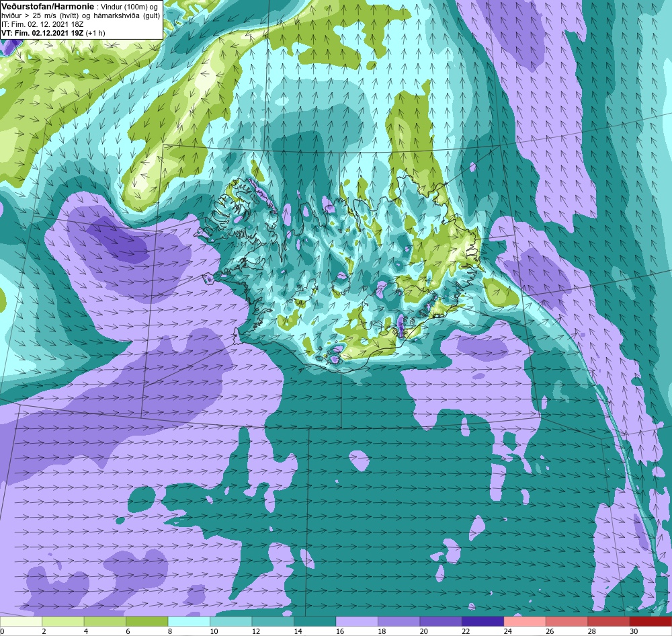The image size is (672, 636).
Task: Click the pale yellow 0–2 m/s legend swatch
Action: click(21, 621)
